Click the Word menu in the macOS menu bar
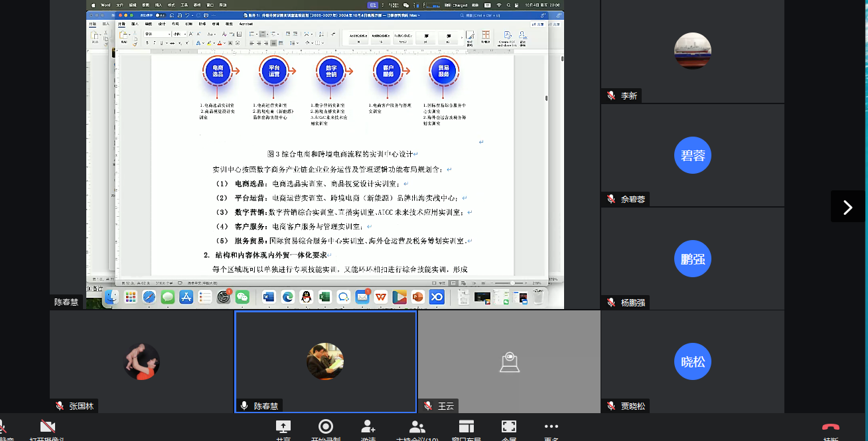The image size is (868, 441). coord(105,5)
